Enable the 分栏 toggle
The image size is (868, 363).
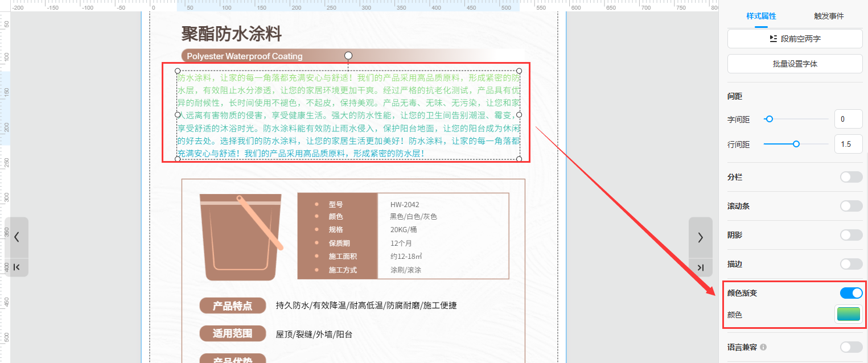tap(851, 177)
